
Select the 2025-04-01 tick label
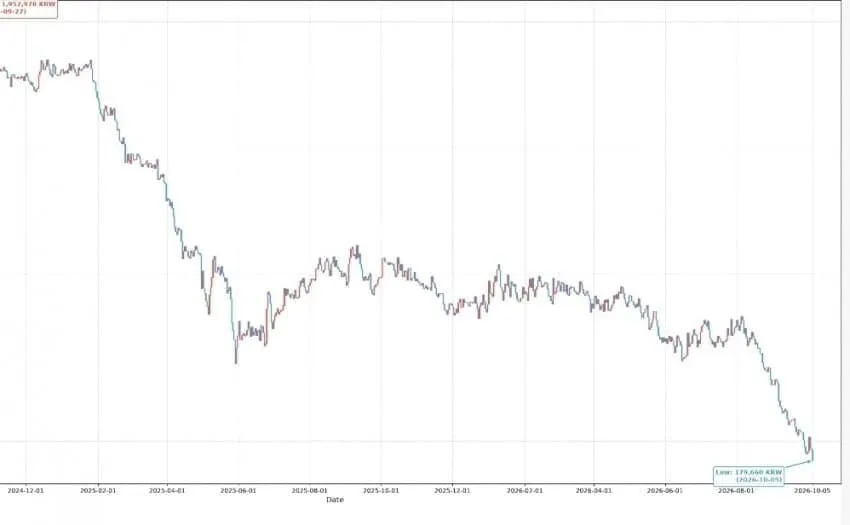coord(167,490)
